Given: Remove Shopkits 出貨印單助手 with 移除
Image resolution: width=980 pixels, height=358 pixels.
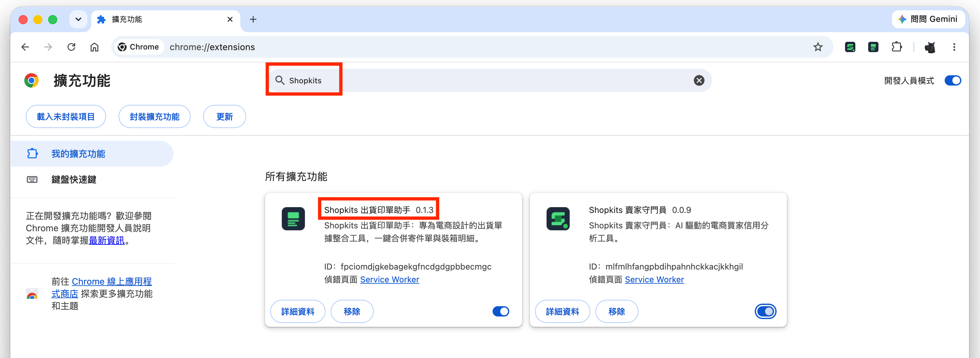Looking at the screenshot, I should [x=352, y=312].
